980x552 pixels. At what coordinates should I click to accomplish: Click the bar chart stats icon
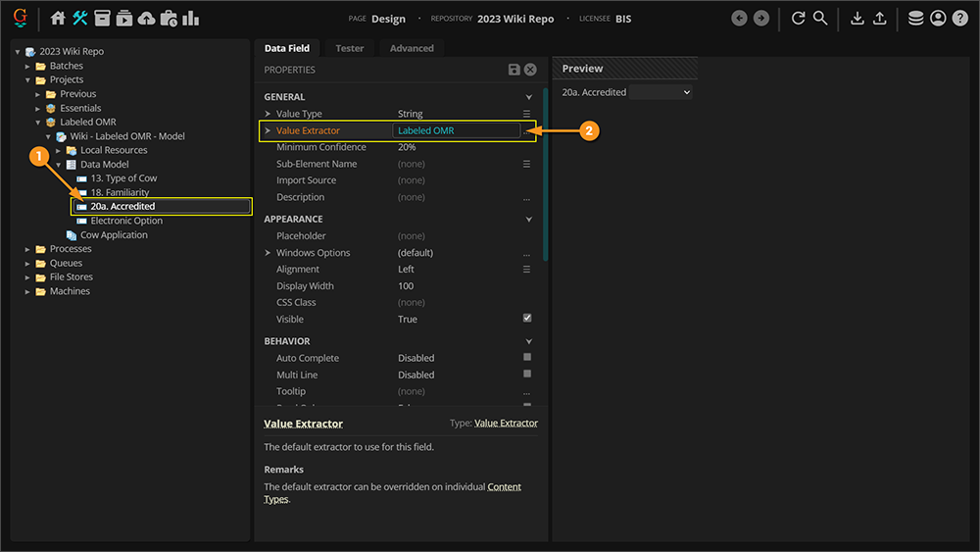190,19
